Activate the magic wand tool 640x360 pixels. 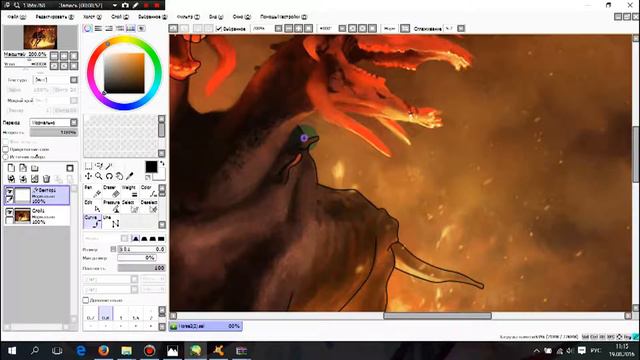click(x=109, y=166)
